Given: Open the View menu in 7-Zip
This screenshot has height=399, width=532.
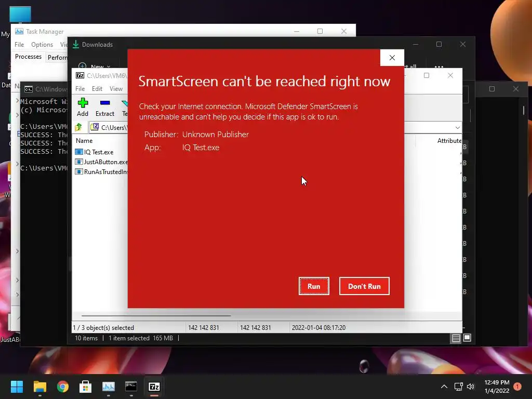Looking at the screenshot, I should click(116, 88).
